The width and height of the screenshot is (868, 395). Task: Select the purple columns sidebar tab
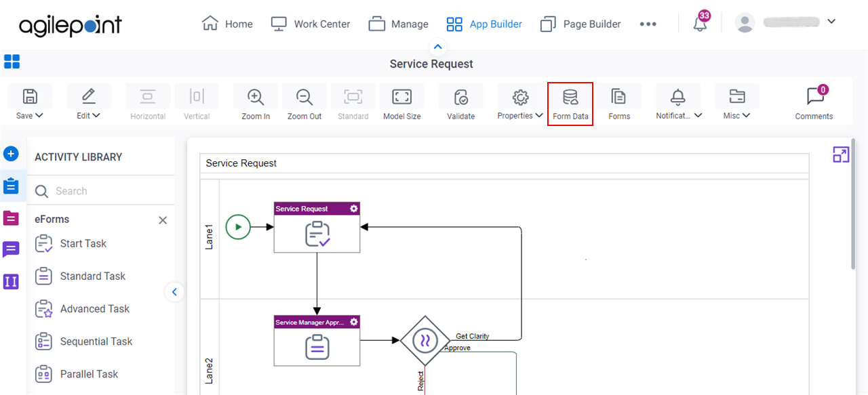[11, 281]
